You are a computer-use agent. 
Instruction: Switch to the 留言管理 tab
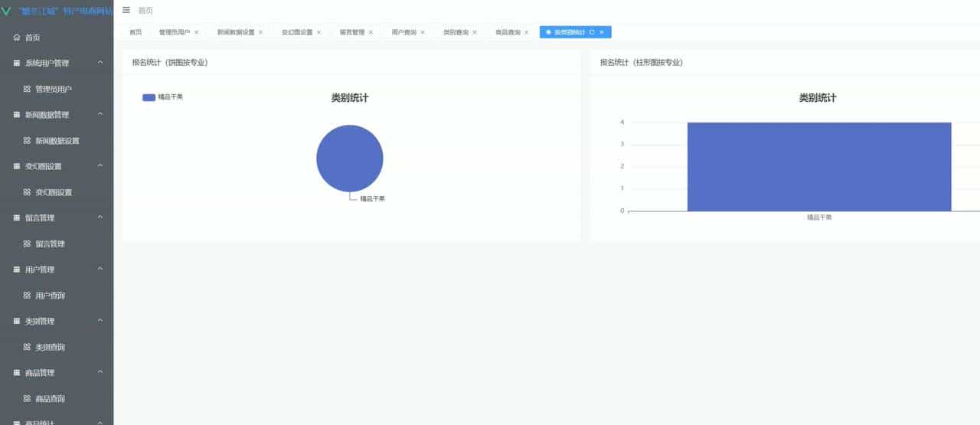(x=356, y=32)
